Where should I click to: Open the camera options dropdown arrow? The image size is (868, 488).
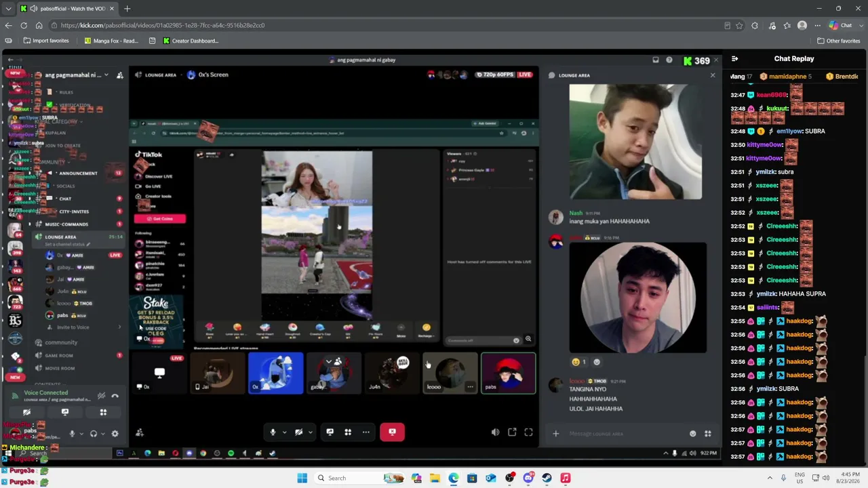click(x=311, y=432)
